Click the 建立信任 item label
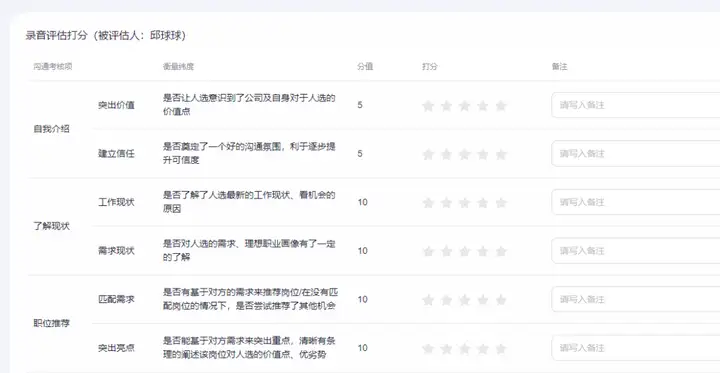This screenshot has width=720, height=373. pyautogui.click(x=116, y=153)
